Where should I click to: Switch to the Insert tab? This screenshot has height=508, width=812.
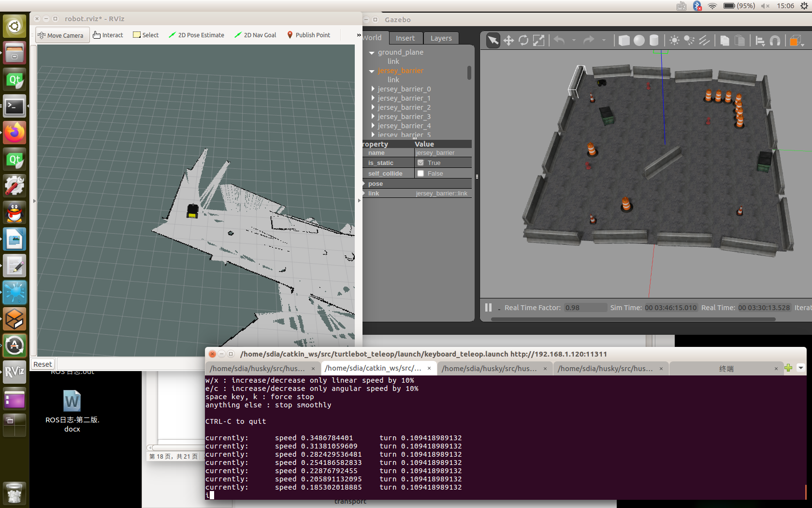(405, 38)
